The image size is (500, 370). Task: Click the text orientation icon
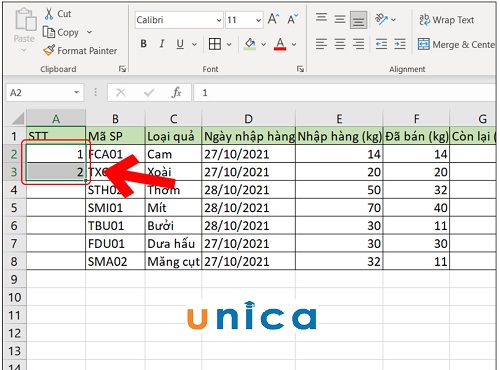381,19
